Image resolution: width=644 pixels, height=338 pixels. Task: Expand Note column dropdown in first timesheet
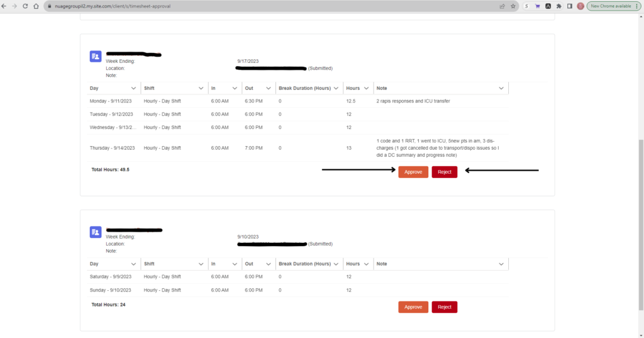[x=501, y=88]
